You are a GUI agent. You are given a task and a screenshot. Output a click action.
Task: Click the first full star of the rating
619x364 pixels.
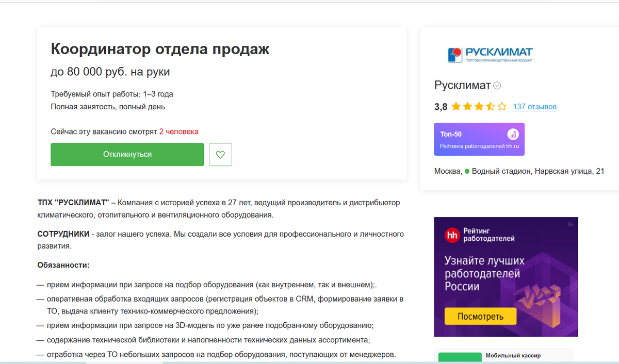coord(457,107)
